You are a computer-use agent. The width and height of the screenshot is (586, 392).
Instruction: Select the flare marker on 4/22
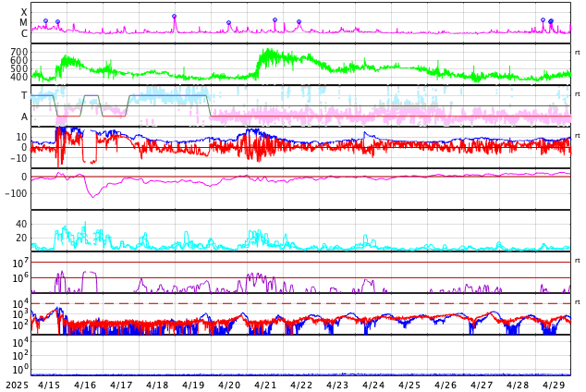point(299,22)
